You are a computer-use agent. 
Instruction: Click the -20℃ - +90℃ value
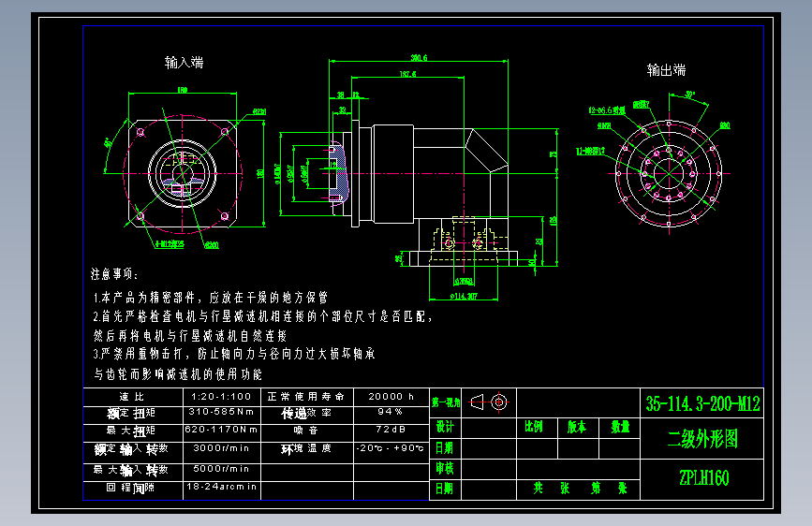point(391,448)
